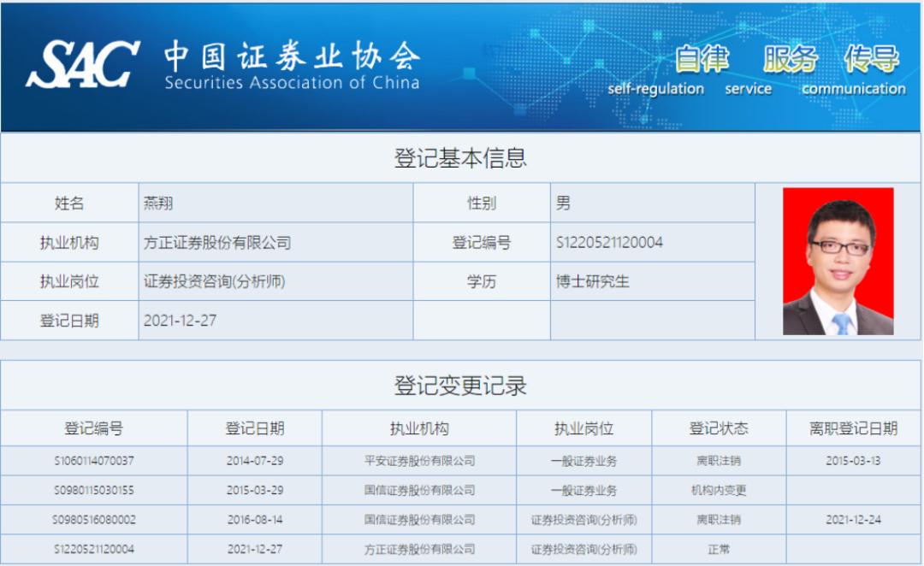This screenshot has width=924, height=566.
Task: Select 平安证券股份有限公司 cell
Action: tap(419, 461)
